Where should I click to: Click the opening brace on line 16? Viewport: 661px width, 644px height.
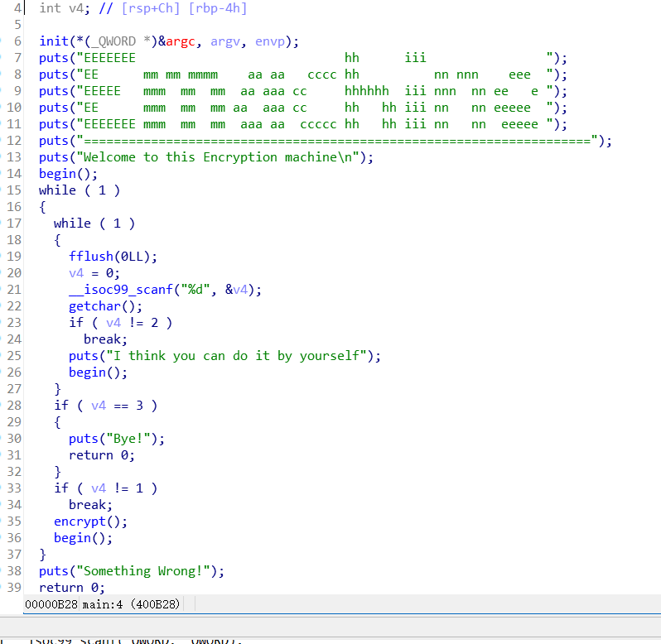42,207
